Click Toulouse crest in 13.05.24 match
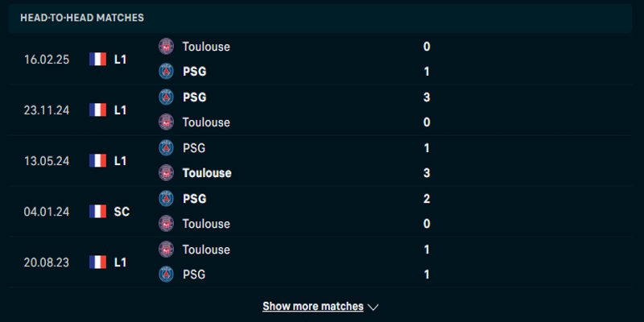The image size is (644, 322). pyautogui.click(x=166, y=173)
